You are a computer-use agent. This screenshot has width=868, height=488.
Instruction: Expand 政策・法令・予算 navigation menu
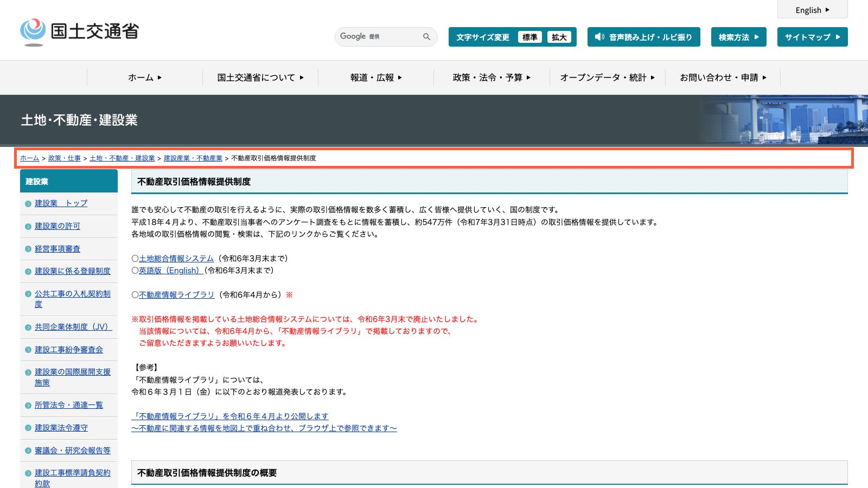(x=492, y=78)
